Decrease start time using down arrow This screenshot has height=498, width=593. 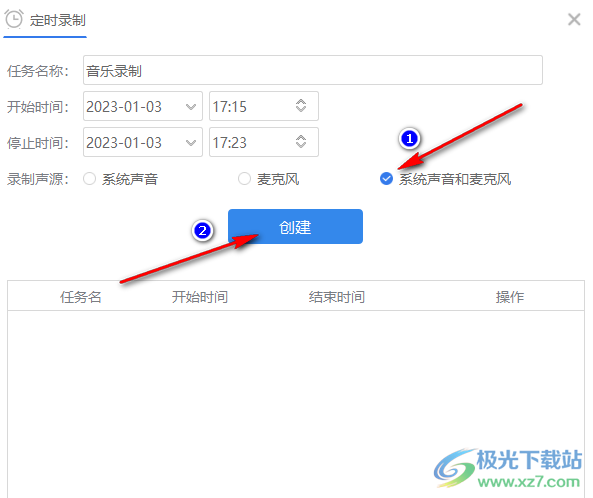click(x=301, y=109)
